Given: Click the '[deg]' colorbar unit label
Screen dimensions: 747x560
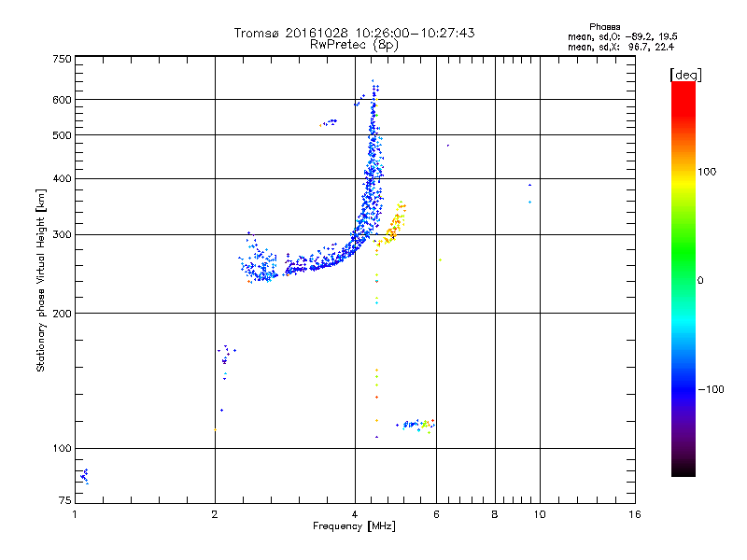Looking at the screenshot, I should point(685,75).
